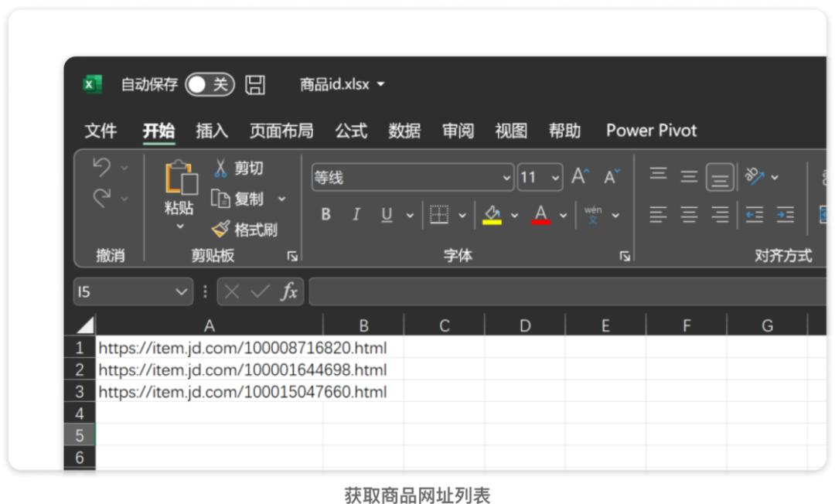Switch to the 视图 ribbon tab
The width and height of the screenshot is (835, 504).
click(x=511, y=131)
